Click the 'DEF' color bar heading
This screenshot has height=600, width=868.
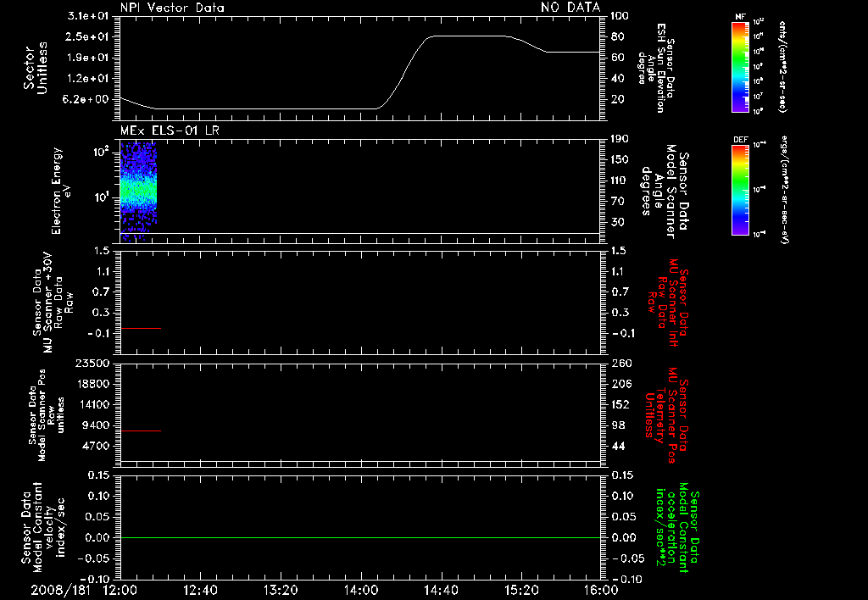741,140
